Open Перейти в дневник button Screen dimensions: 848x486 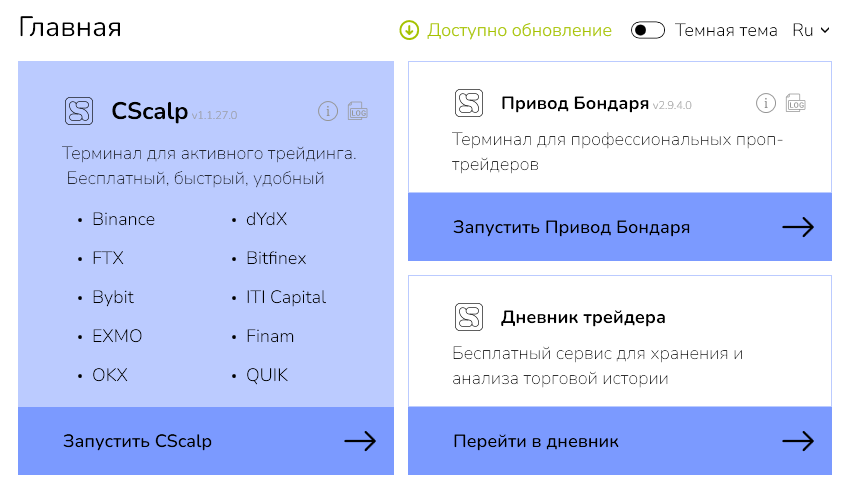click(x=536, y=441)
